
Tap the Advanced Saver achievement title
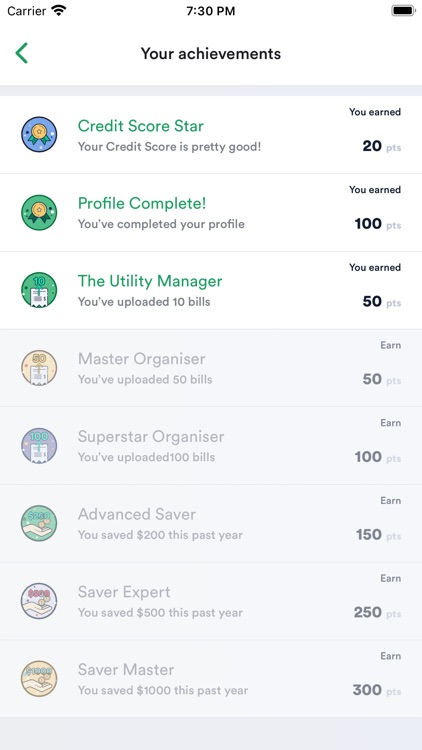[x=137, y=514]
